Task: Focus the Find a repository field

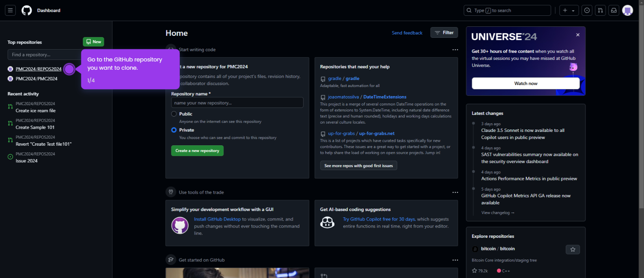Action: 44,55
